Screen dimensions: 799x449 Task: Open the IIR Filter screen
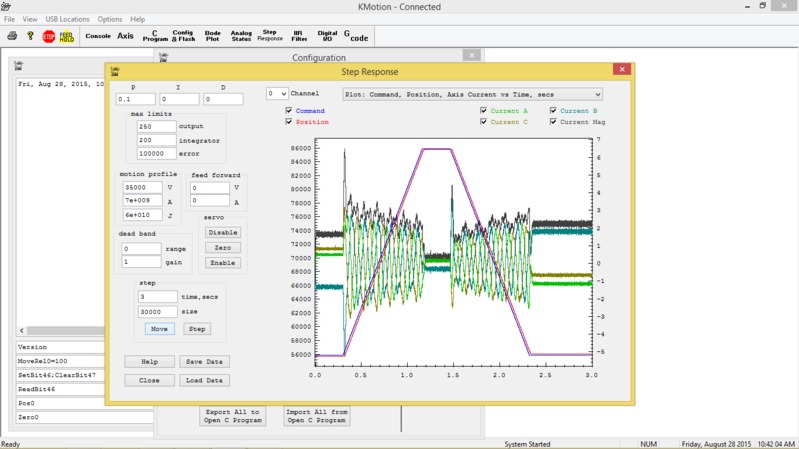pos(298,36)
